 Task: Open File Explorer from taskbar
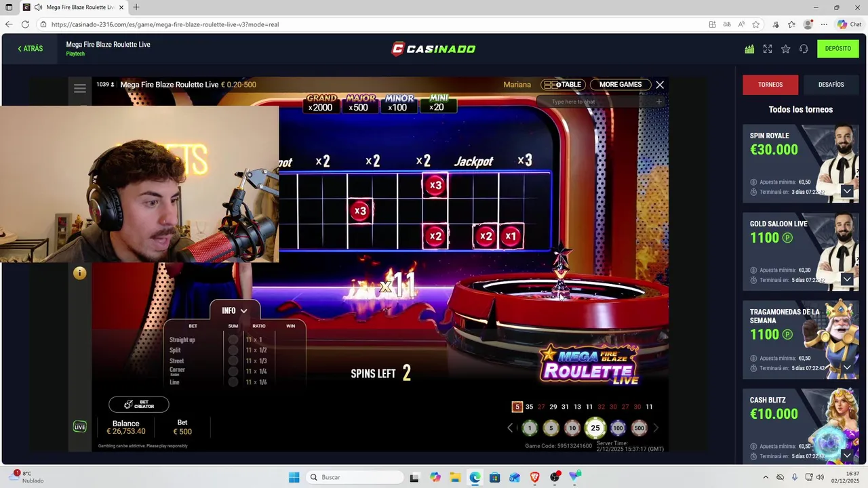click(454, 477)
